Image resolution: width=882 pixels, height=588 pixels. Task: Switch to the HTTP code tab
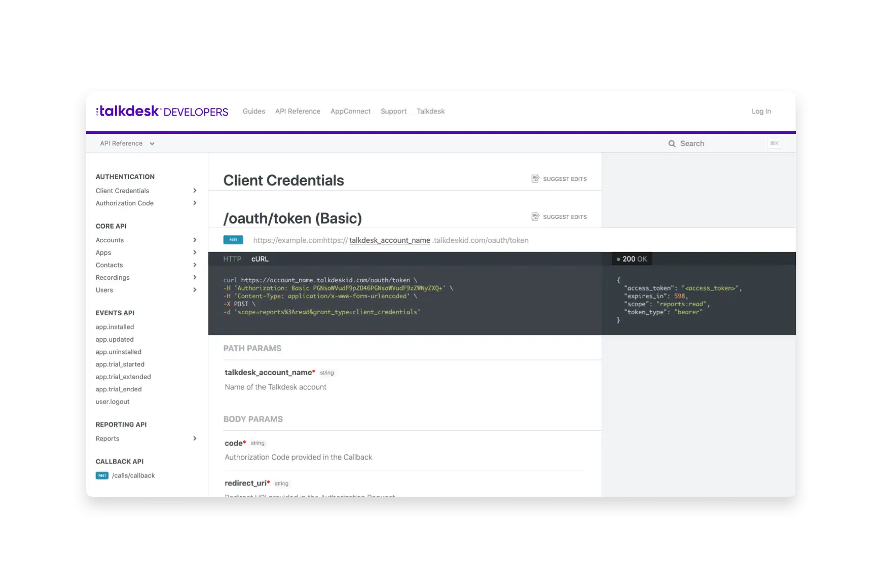pyautogui.click(x=232, y=259)
